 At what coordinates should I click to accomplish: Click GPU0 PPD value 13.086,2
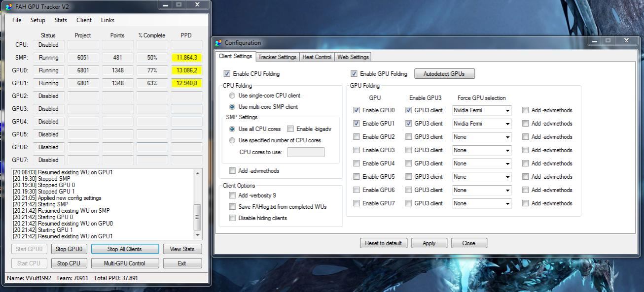click(x=186, y=70)
